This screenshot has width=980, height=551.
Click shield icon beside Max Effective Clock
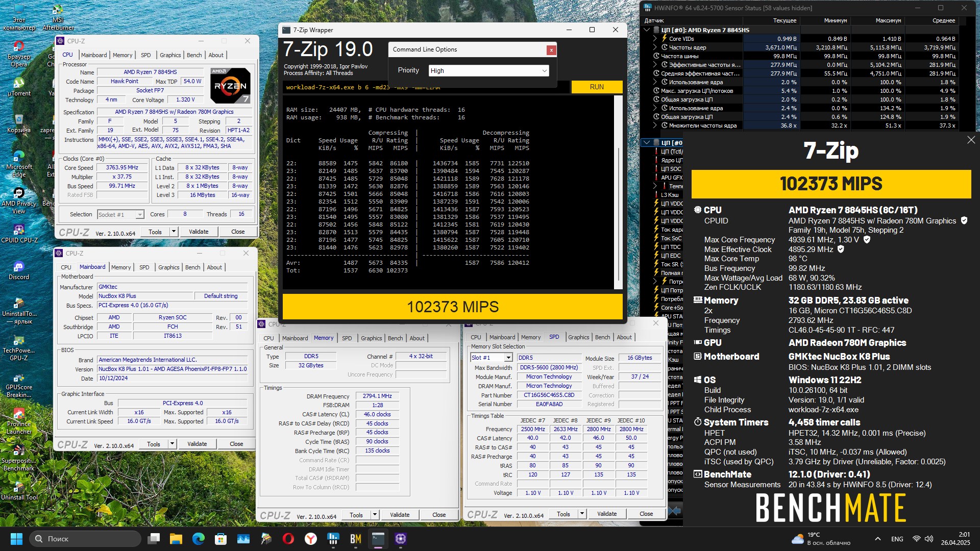point(841,249)
